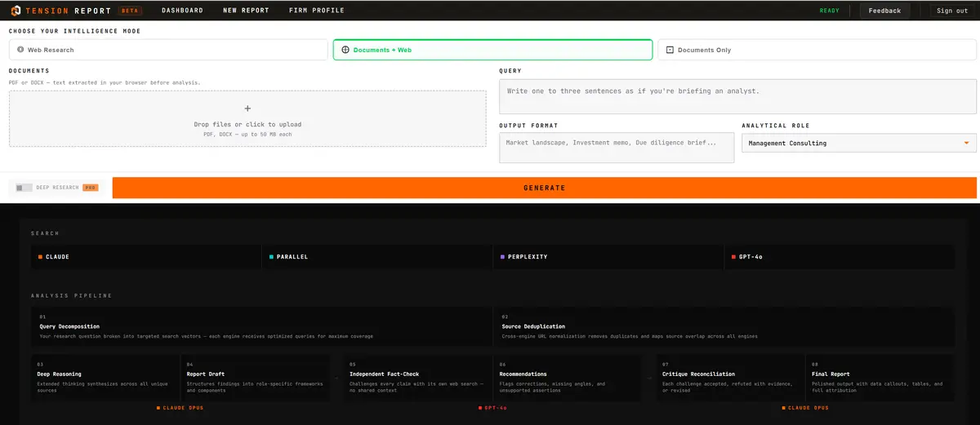
Task: Click into the Query text field
Action: (737, 96)
